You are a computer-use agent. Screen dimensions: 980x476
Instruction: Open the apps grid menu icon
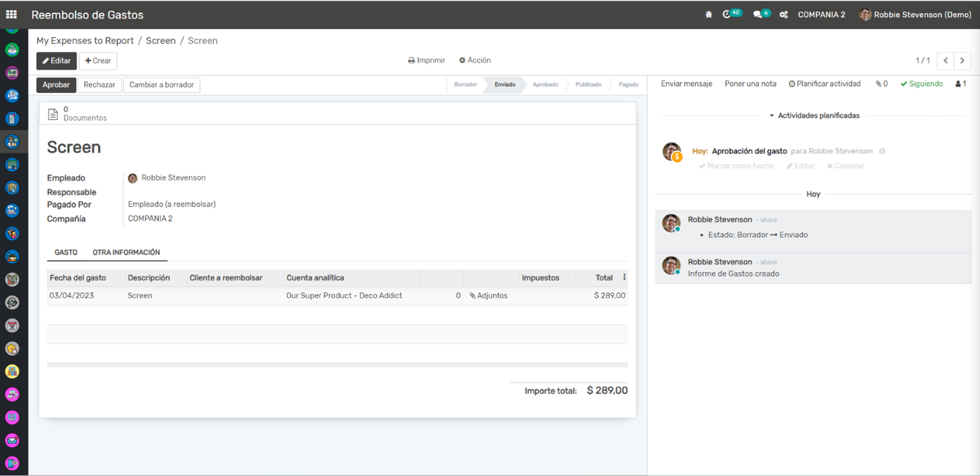click(x=12, y=14)
